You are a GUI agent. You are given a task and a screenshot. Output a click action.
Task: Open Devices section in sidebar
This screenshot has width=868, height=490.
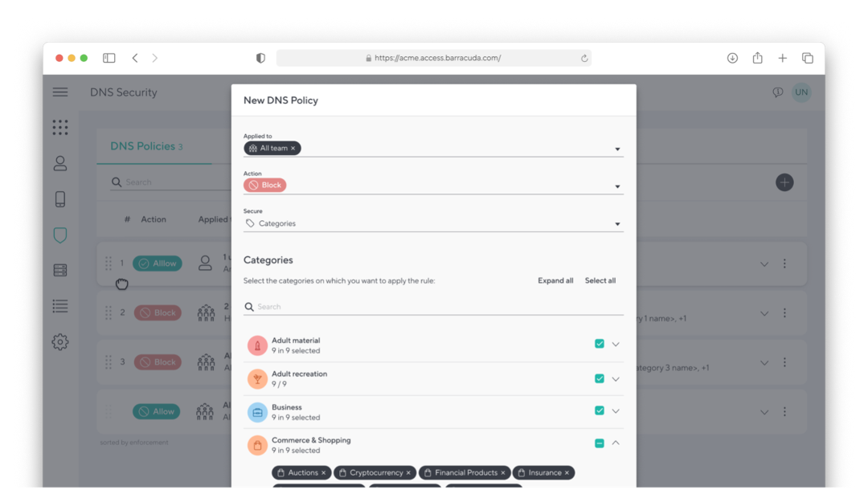[x=60, y=199]
